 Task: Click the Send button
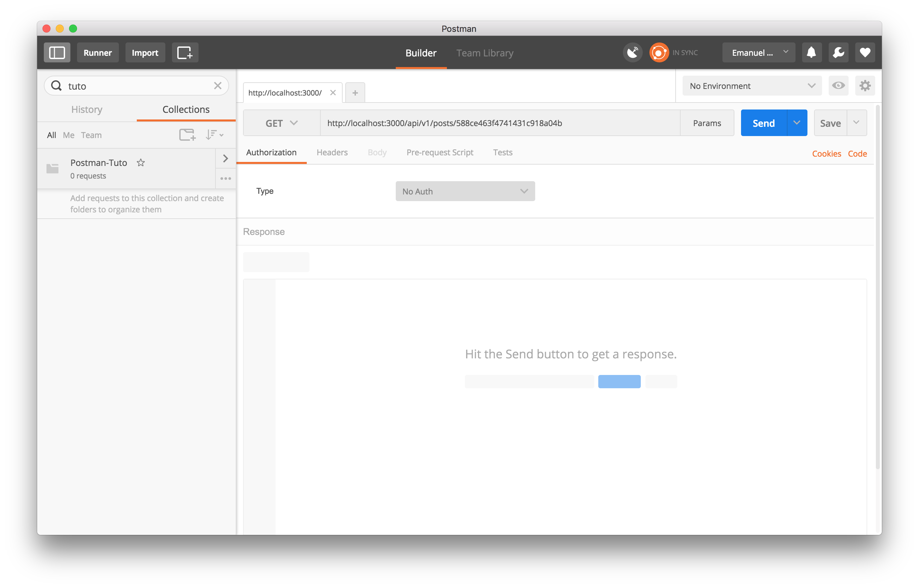pyautogui.click(x=763, y=123)
